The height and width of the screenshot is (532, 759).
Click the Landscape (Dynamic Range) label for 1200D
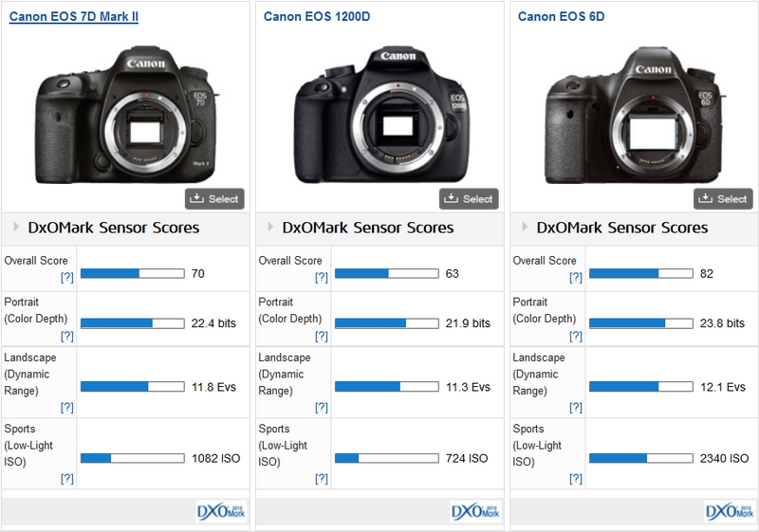(286, 374)
